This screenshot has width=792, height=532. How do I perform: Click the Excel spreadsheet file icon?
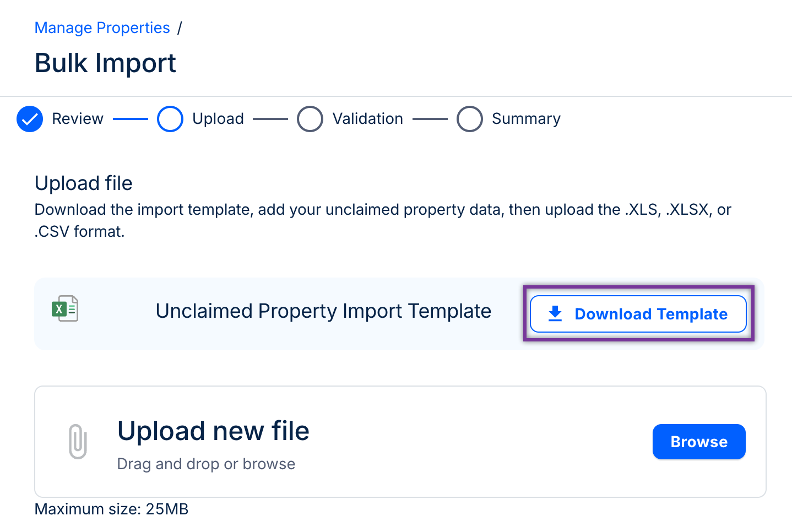tap(65, 309)
